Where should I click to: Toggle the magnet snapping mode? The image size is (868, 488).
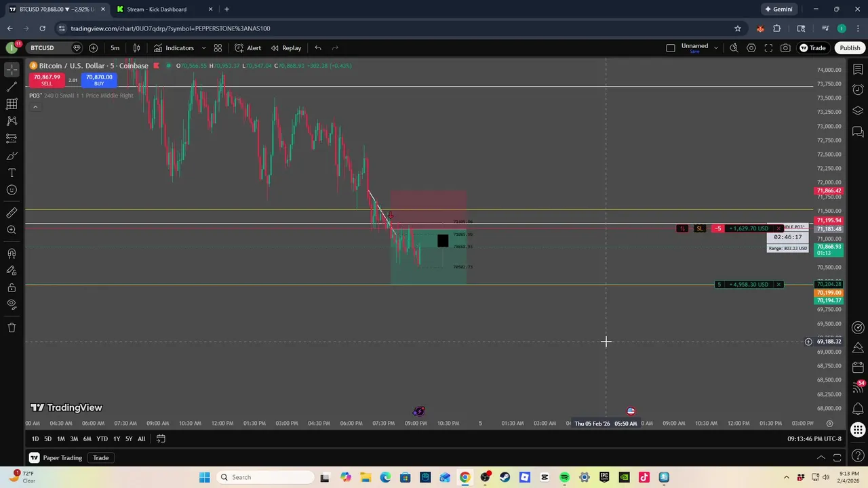tap(12, 253)
